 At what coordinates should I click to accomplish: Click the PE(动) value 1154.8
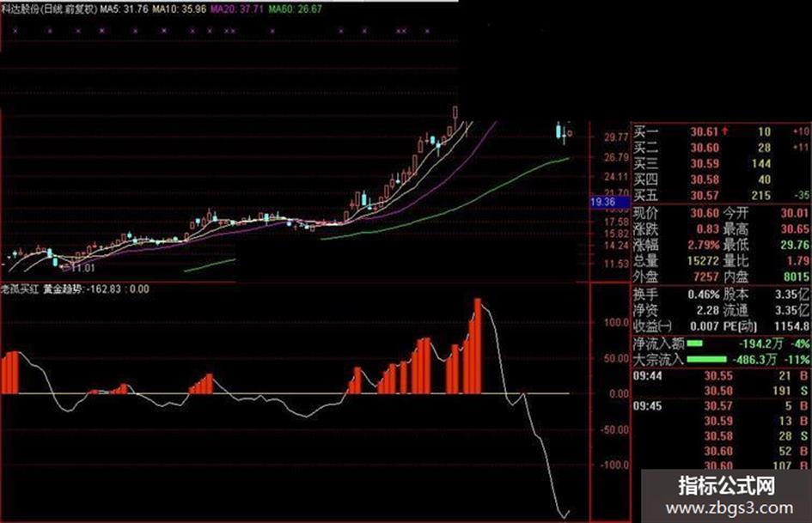click(x=791, y=326)
